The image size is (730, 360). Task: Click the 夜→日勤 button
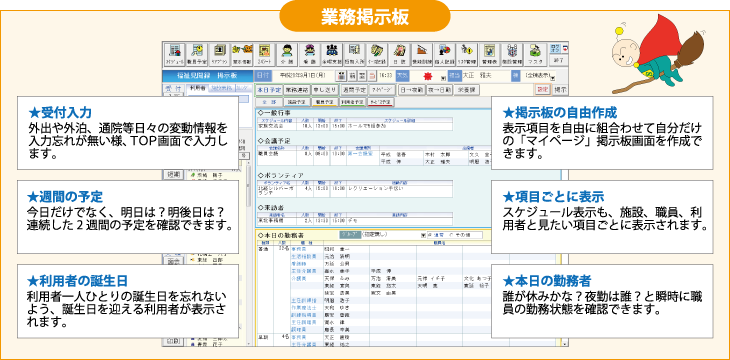439,90
